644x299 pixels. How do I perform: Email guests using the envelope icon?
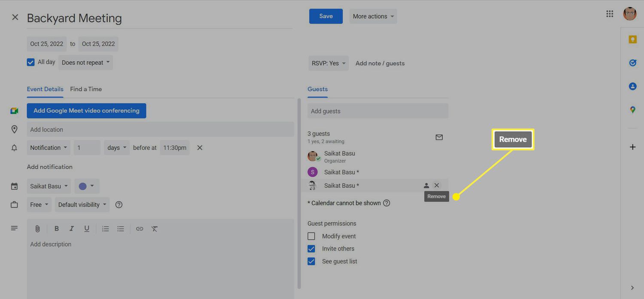(x=439, y=137)
